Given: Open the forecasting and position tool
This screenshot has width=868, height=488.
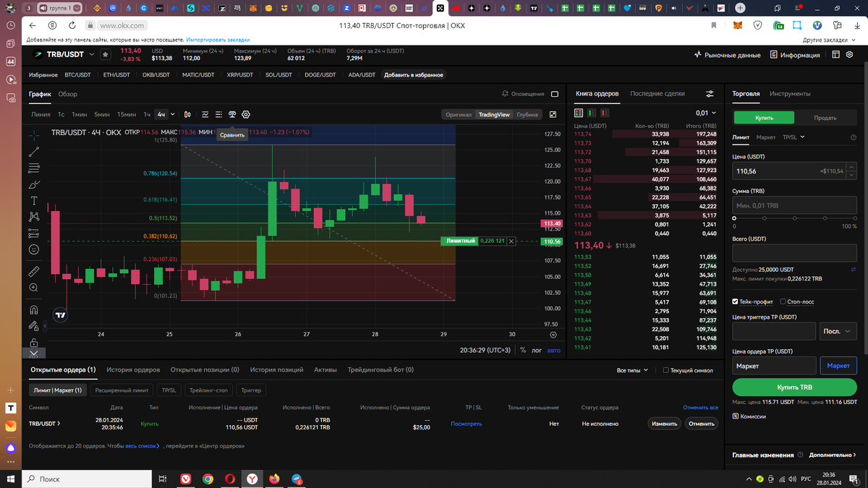Looking at the screenshot, I should [x=34, y=234].
